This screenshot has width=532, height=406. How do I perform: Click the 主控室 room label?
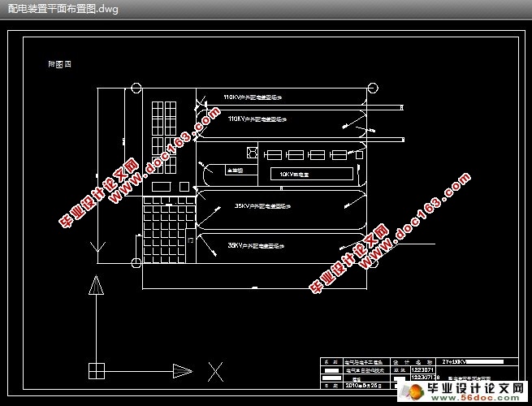point(235,171)
